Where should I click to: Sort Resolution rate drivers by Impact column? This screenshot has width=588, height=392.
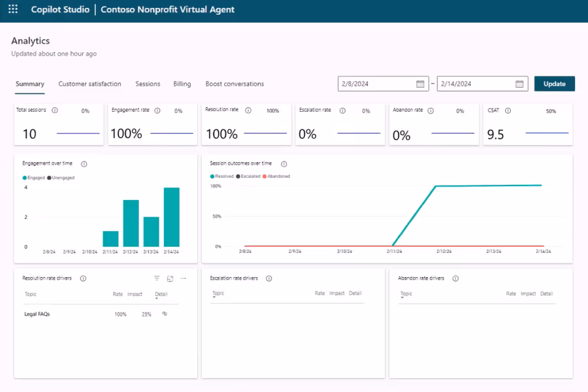coord(135,294)
